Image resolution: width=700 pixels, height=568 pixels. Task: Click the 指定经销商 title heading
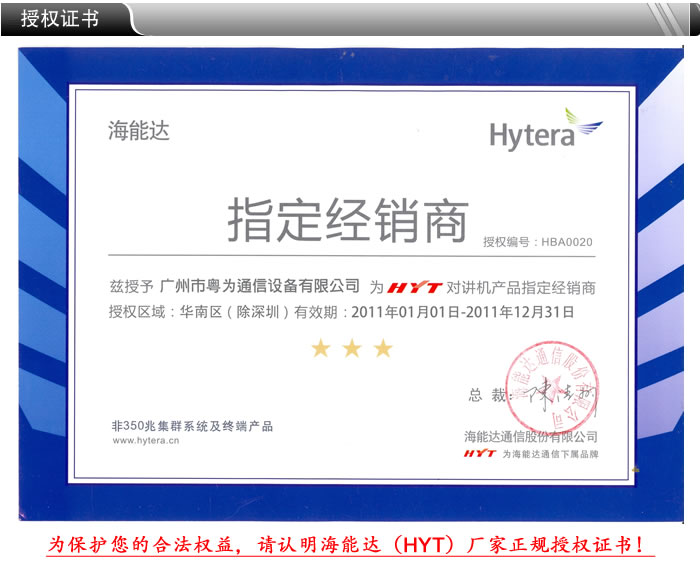click(347, 220)
